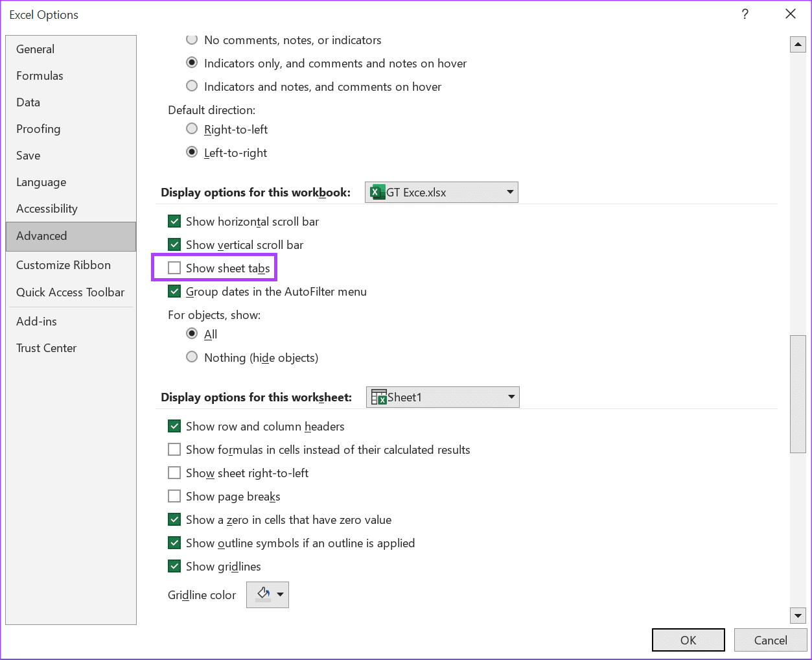Open the GT Exce.xlsx workbook dropdown
This screenshot has width=812, height=660.
(441, 193)
